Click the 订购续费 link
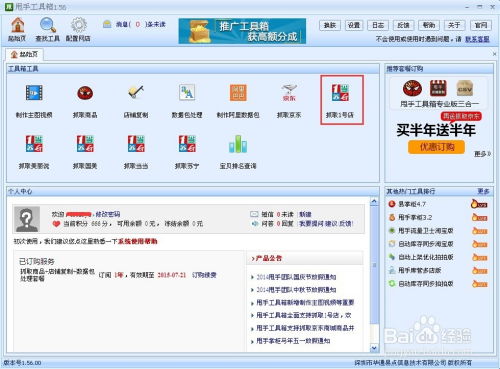Screen dimensions: 500x369 coord(204,275)
